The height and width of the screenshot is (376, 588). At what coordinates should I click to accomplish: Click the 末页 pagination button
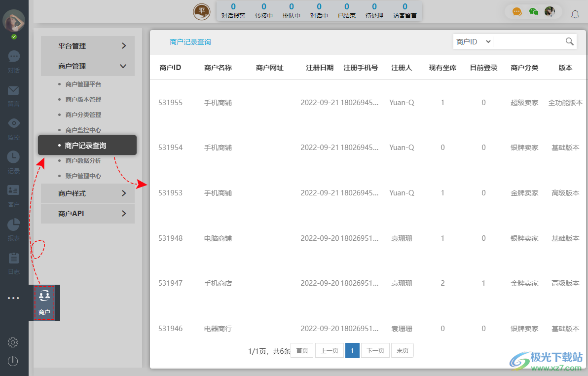click(402, 350)
